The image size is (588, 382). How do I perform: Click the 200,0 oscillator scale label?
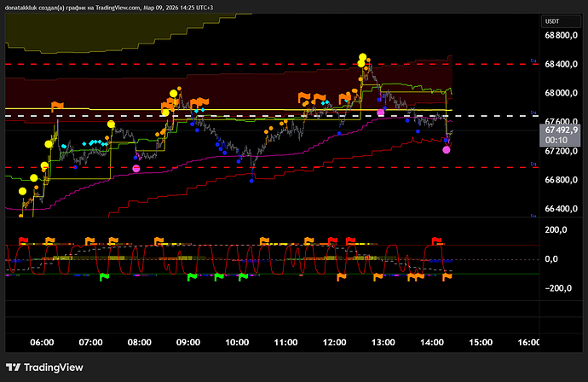click(x=557, y=230)
